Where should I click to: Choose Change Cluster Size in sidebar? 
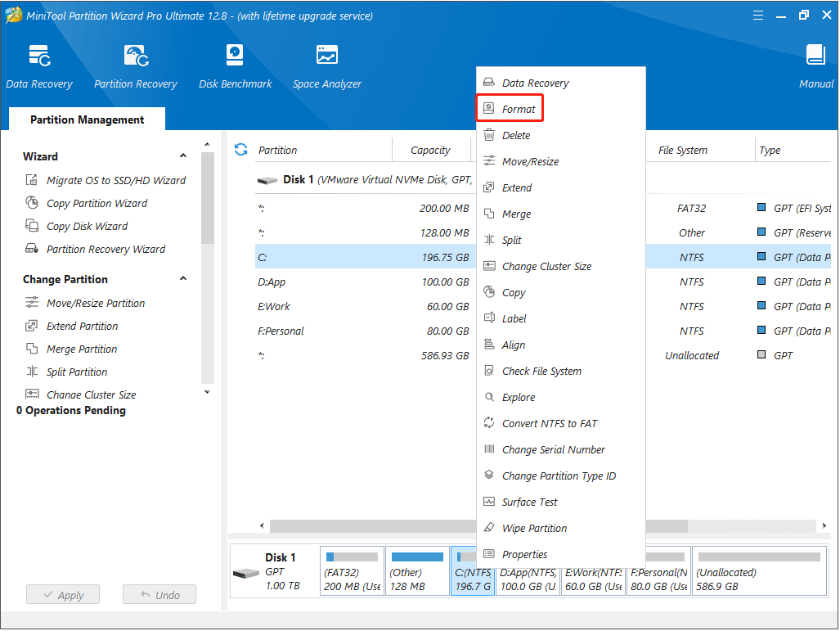[81, 394]
